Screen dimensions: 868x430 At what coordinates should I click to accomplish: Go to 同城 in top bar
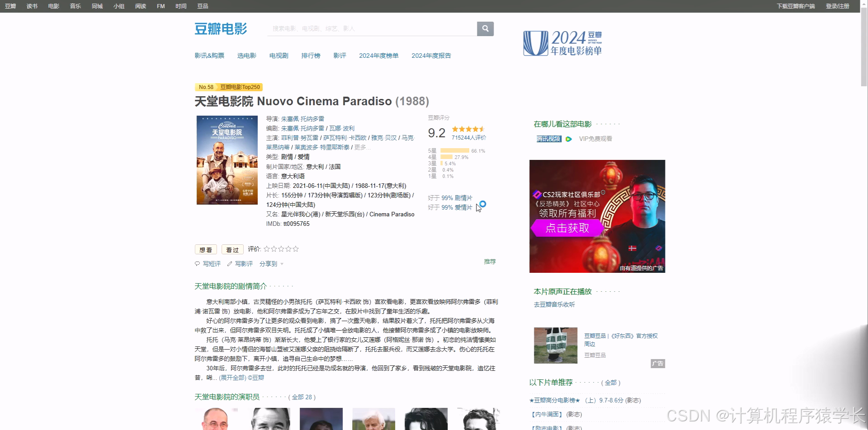[97, 6]
